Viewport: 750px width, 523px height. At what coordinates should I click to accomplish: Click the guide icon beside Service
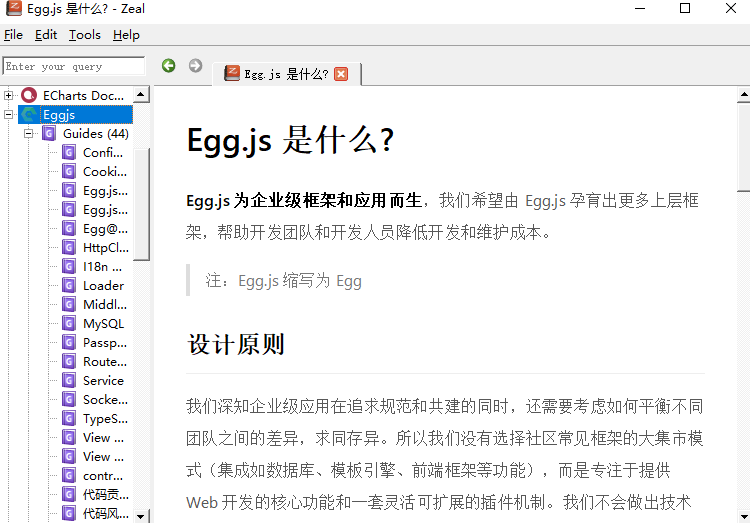69,380
